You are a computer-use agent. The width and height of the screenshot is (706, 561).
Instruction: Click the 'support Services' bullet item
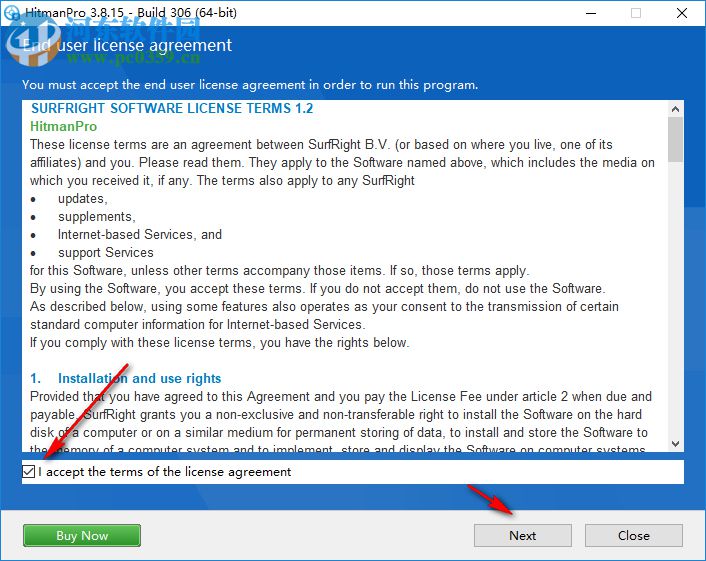105,253
